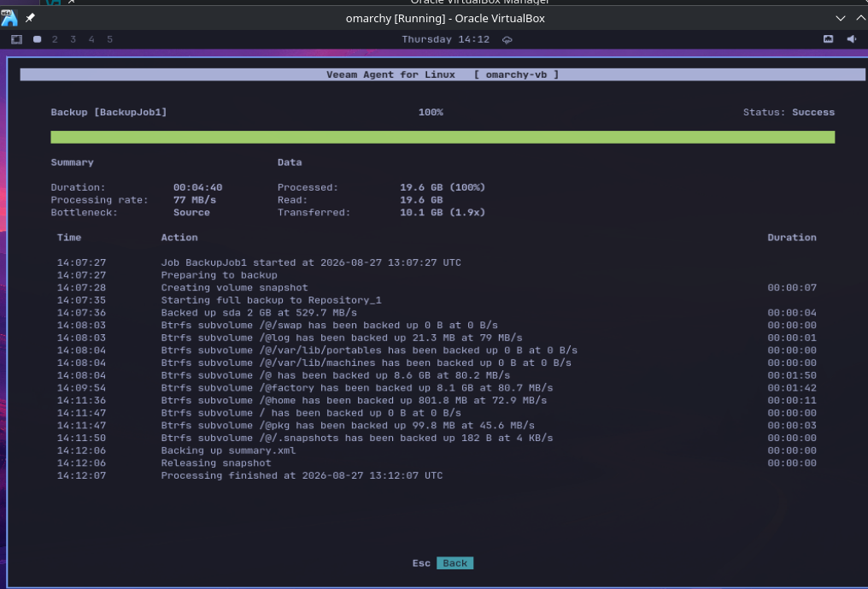Select the active workspace 1 indicator
Screen dimensions: 868x589
pos(37,39)
